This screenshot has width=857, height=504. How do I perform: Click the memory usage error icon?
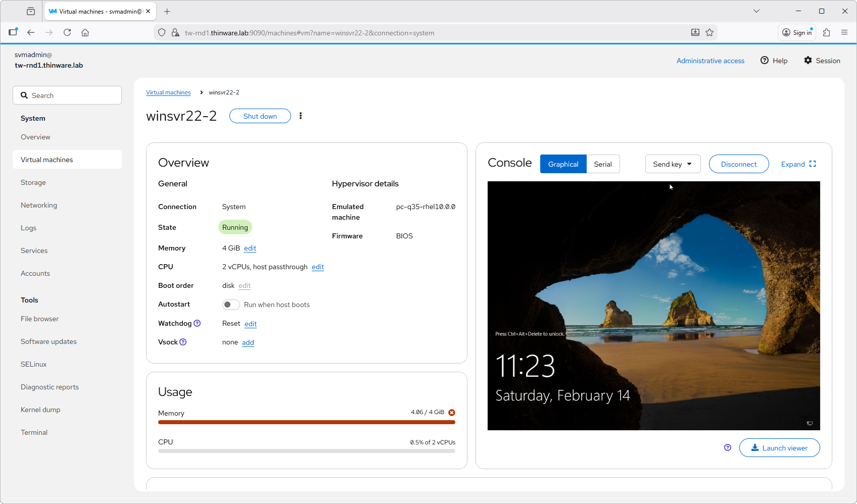point(452,413)
